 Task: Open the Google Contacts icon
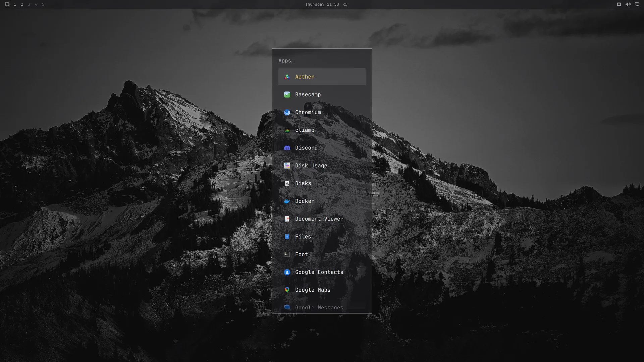point(287,272)
